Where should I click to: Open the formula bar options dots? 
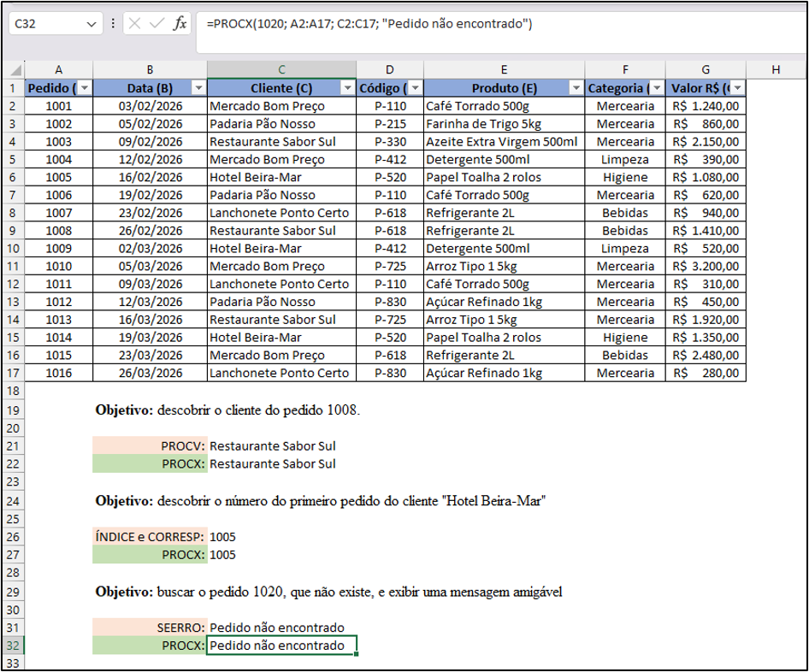113,23
